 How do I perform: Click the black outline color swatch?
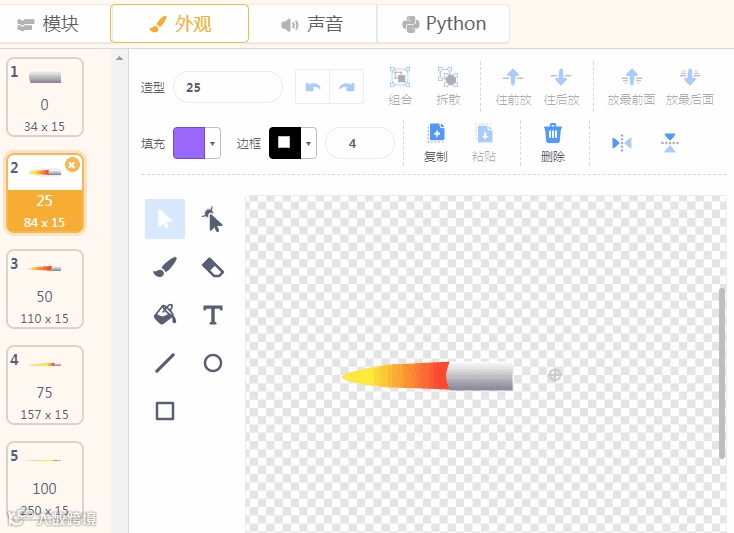tap(285, 143)
